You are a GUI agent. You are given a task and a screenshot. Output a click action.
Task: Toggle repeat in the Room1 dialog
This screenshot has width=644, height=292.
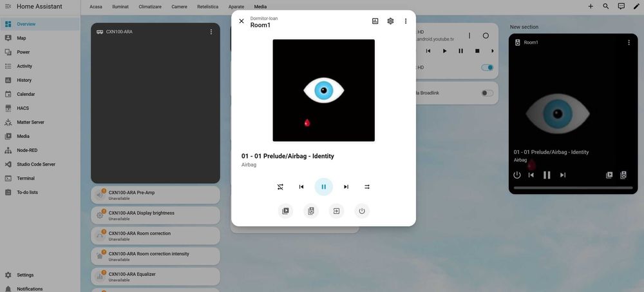(x=367, y=187)
